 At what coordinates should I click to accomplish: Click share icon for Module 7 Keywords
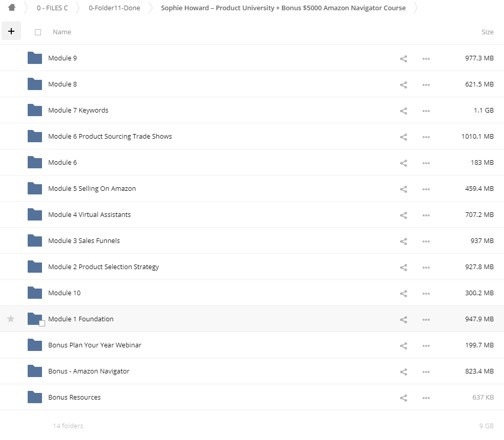click(x=403, y=111)
